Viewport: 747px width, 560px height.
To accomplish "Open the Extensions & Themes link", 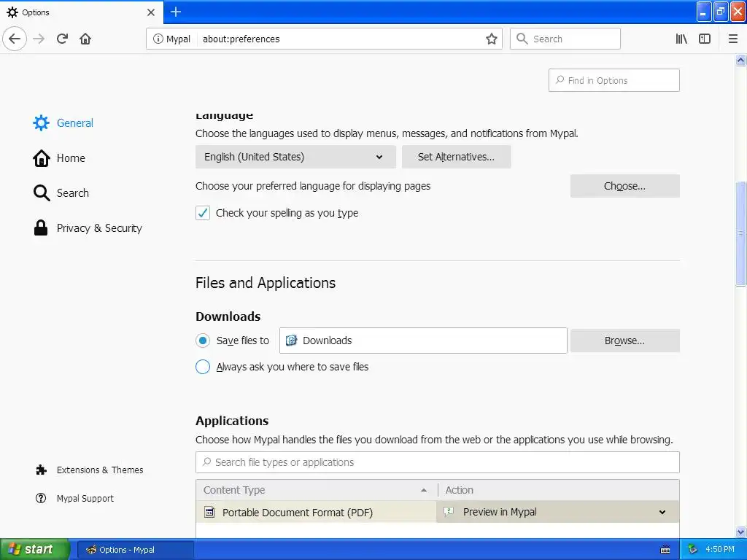I will click(90, 470).
